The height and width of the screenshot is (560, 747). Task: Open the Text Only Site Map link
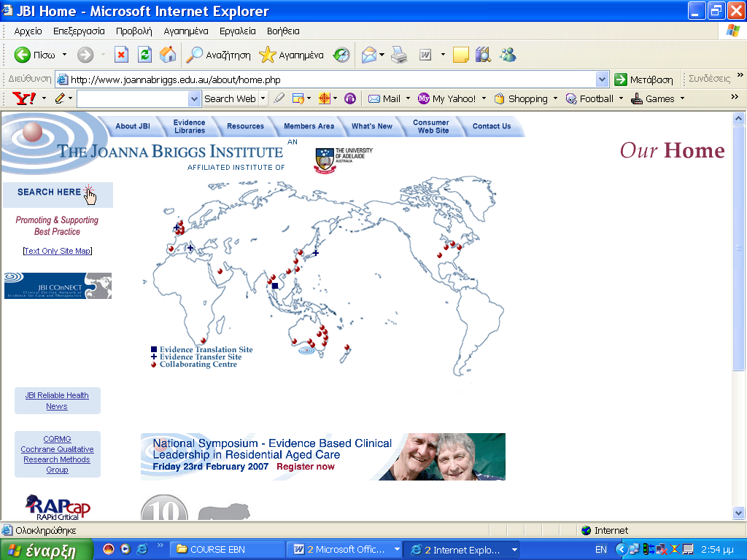point(57,251)
